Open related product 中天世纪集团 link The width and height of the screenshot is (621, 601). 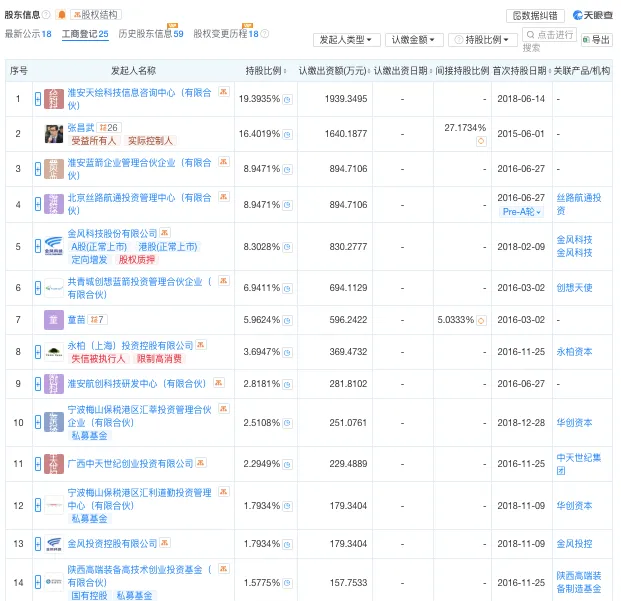[579, 464]
